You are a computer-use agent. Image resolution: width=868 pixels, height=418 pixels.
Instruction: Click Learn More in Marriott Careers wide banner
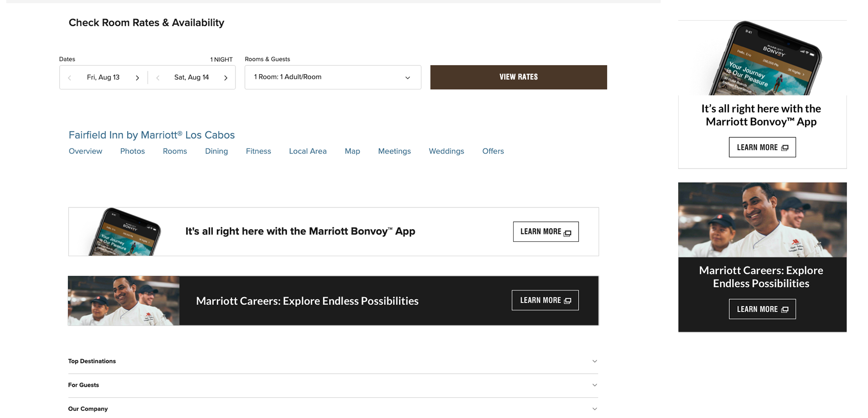click(x=545, y=301)
